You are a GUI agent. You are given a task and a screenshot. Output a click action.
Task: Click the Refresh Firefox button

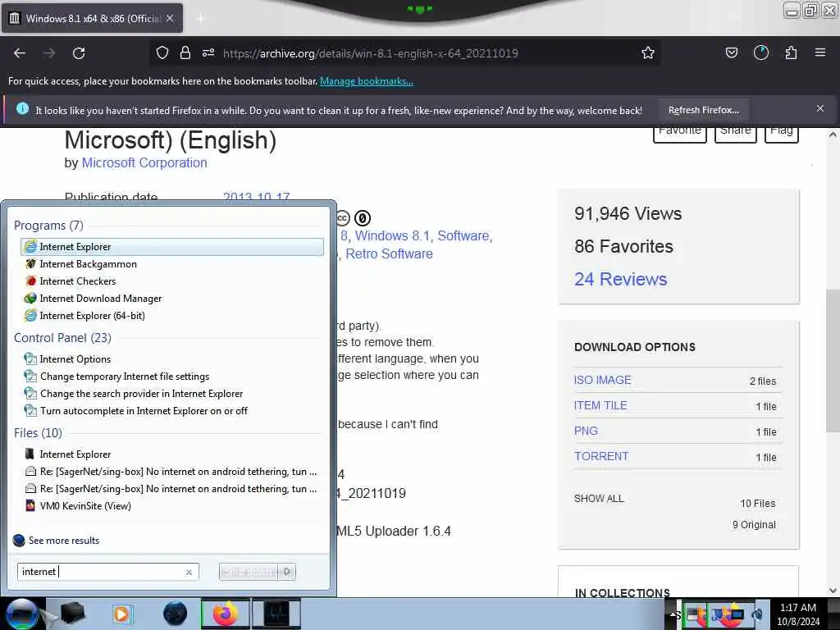coord(703,111)
